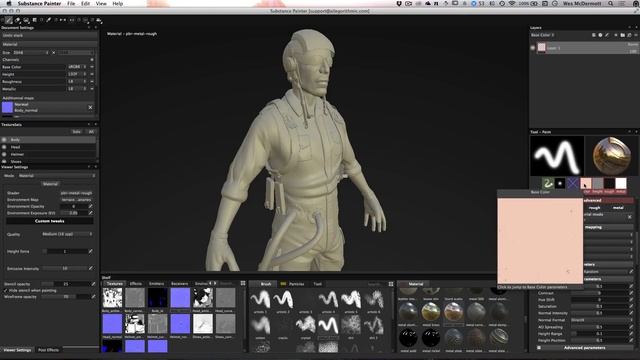Open the View menu
Viewport: 640px width, 360px height.
click(x=101, y=4)
